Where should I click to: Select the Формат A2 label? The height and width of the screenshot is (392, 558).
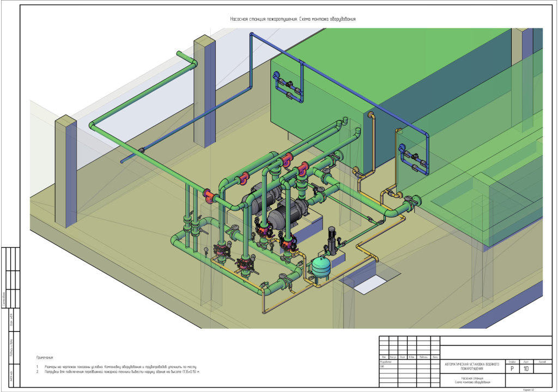click(527, 390)
